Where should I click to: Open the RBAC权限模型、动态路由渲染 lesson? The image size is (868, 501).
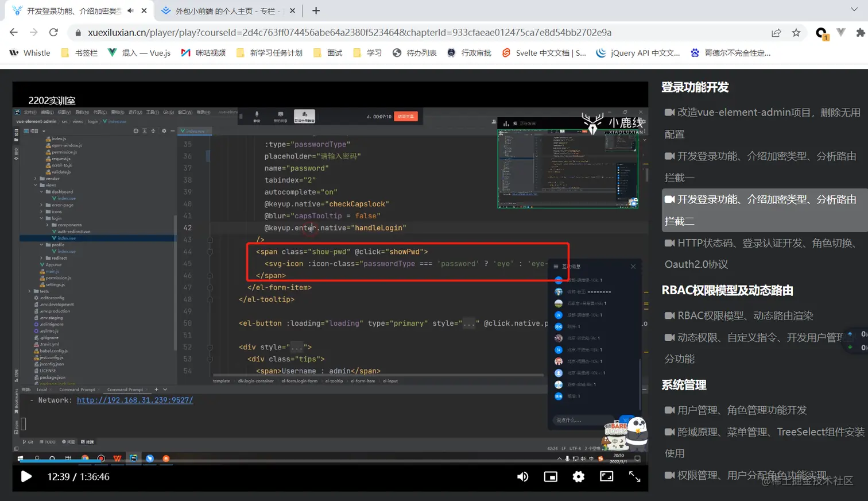745,315
